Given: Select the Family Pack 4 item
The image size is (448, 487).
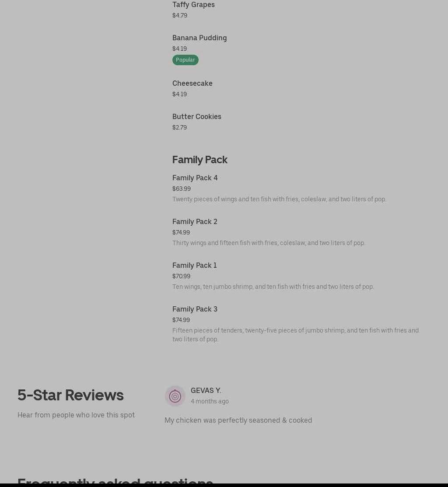Looking at the screenshot, I should coord(195,178).
